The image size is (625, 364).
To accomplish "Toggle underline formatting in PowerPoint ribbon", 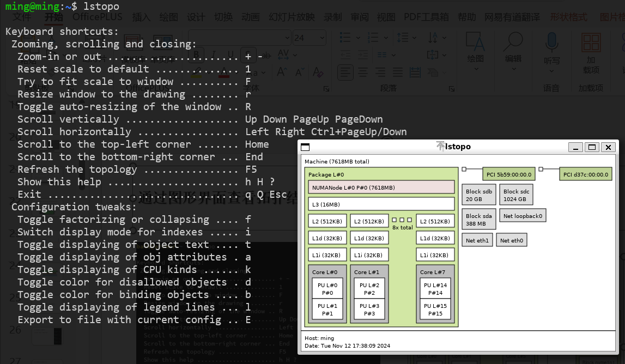I will pyautogui.click(x=230, y=54).
